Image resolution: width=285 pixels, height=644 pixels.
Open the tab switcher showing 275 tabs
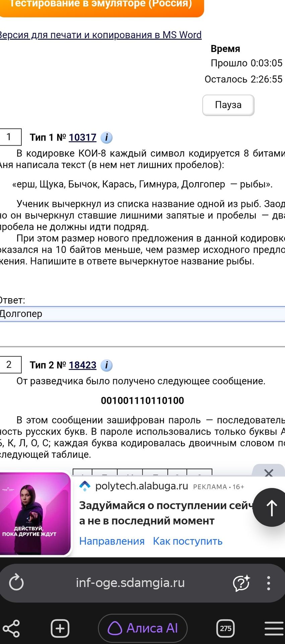226,628
